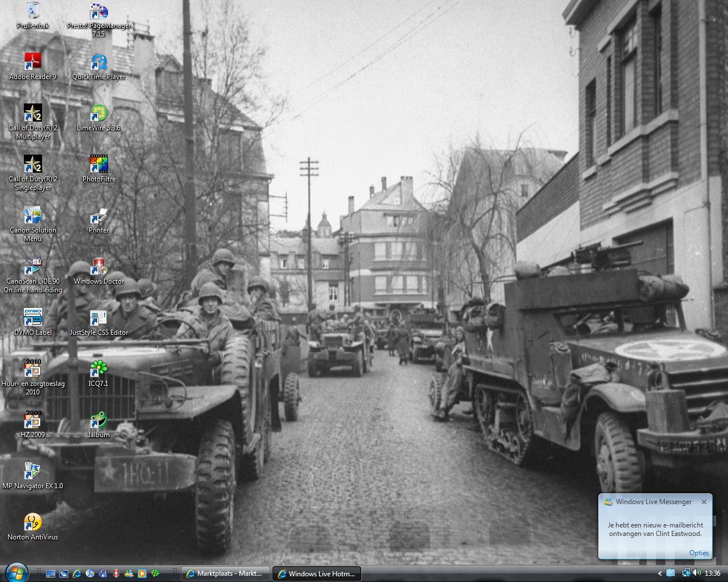Click Opties link in Messenger notification
Viewport: 728px width, 582px height.
tap(698, 553)
